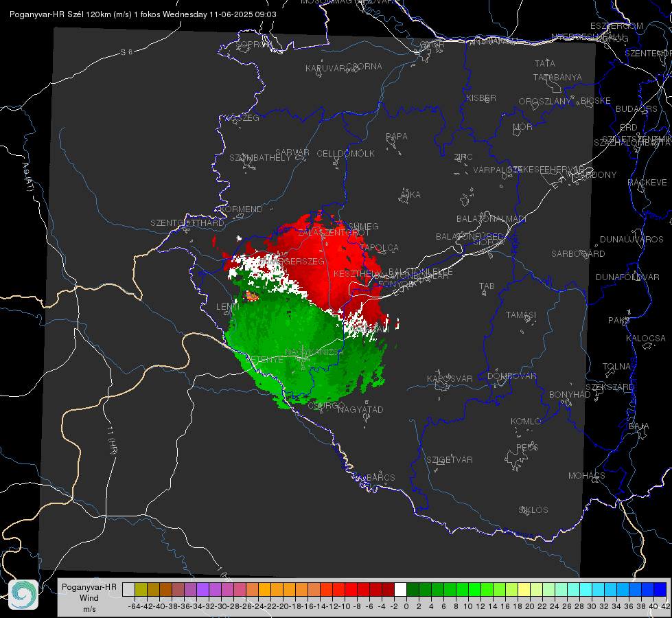Pick the dark blue swatch between 40 and 42
Viewport: 672px width, 618px height.
tap(660, 589)
